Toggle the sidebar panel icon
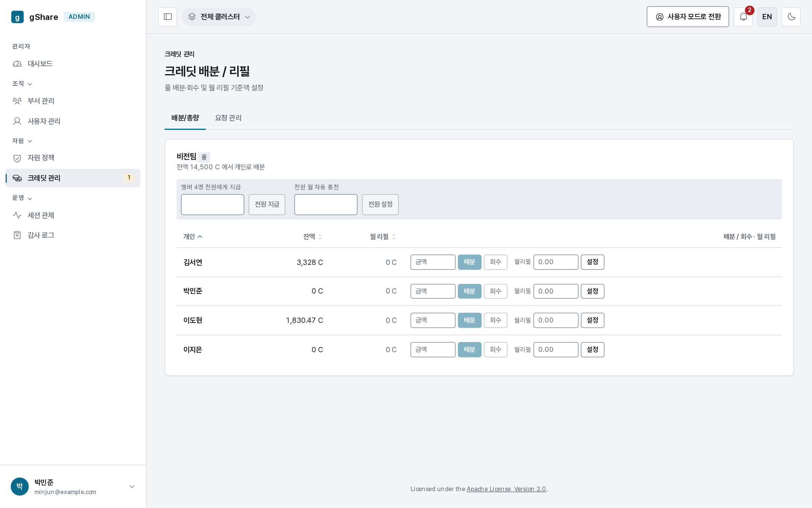This screenshot has height=508, width=812. (x=167, y=17)
